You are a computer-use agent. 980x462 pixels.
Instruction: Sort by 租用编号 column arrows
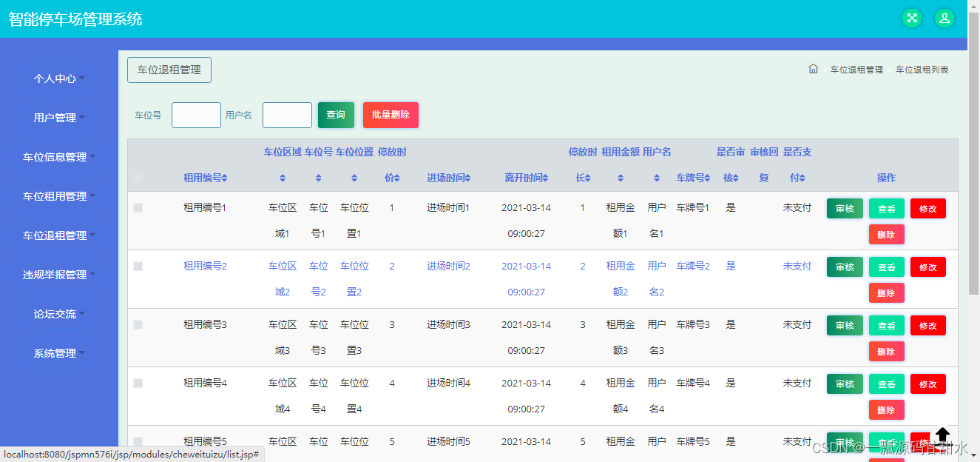coord(225,178)
